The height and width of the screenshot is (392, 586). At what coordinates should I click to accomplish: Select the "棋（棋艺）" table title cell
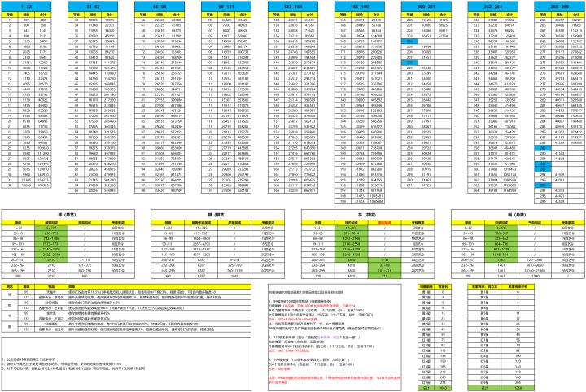click(x=218, y=215)
